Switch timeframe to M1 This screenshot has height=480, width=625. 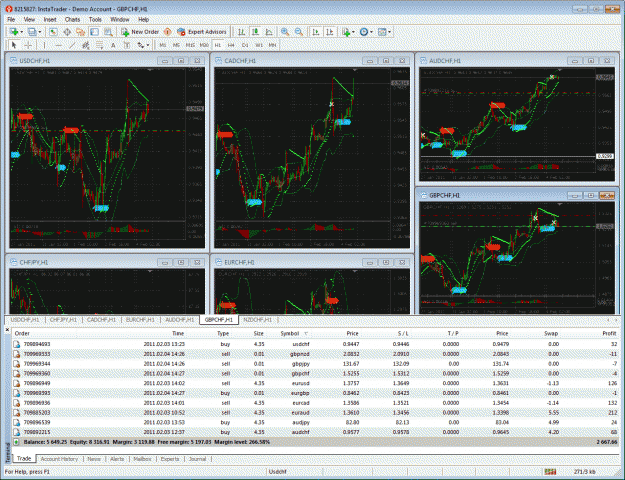163,45
